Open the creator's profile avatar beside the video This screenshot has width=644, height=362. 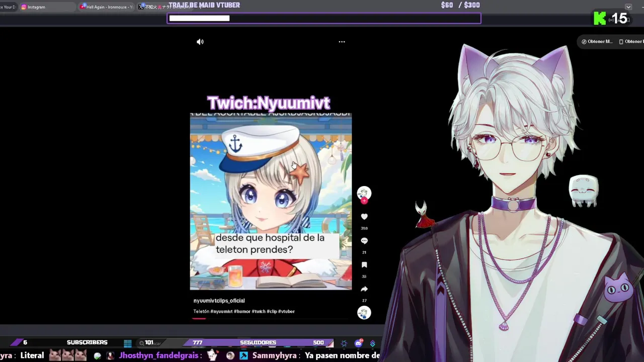pyautogui.click(x=364, y=193)
